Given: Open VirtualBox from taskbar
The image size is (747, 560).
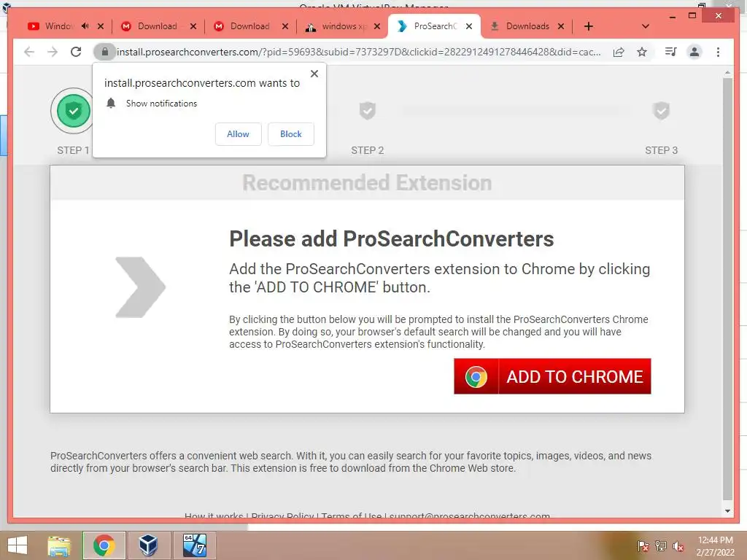Looking at the screenshot, I should (148, 545).
